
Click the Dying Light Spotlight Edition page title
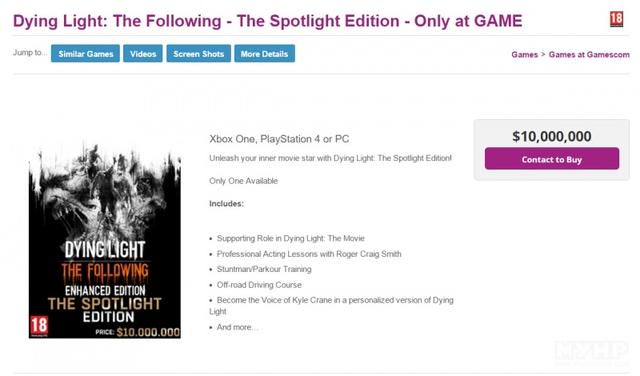tap(268, 21)
